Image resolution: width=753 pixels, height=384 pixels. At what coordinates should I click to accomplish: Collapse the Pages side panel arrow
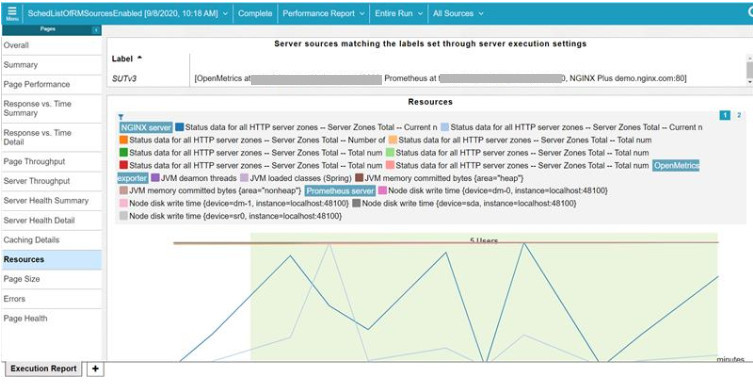tap(96, 30)
